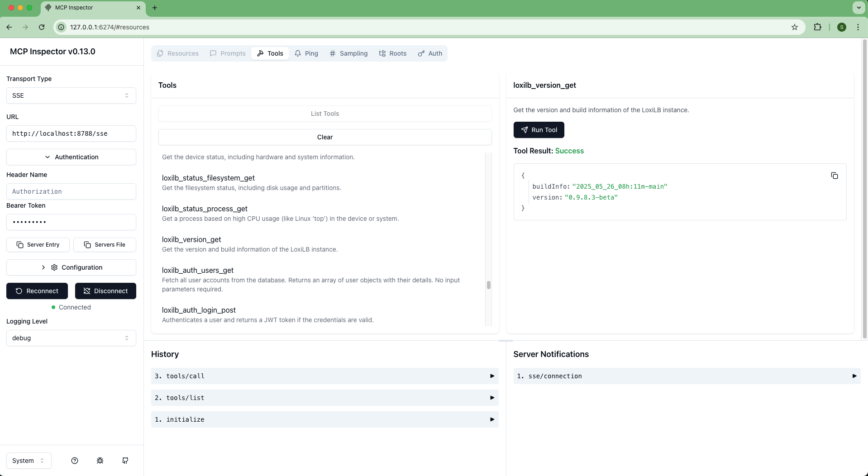
Task: Open the Transport Type SSE dropdown
Action: pyautogui.click(x=71, y=95)
